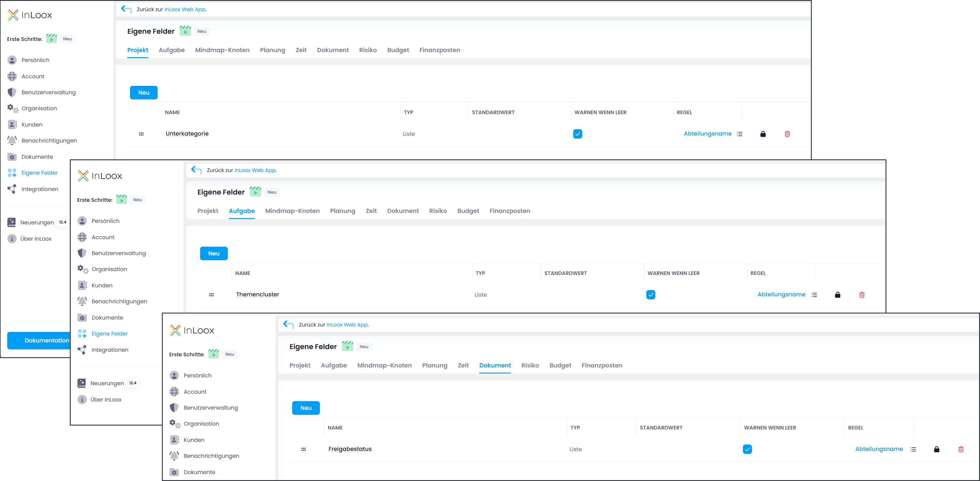Play Erste Schritte video icon in Projekt window sidebar
The image size is (980, 481).
click(x=51, y=39)
